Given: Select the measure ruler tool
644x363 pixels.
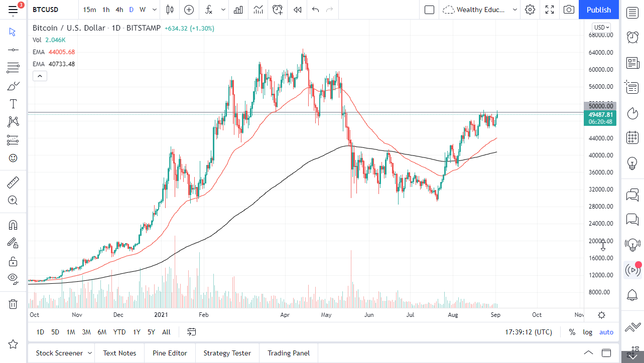Looking at the screenshot, I should [x=13, y=183].
